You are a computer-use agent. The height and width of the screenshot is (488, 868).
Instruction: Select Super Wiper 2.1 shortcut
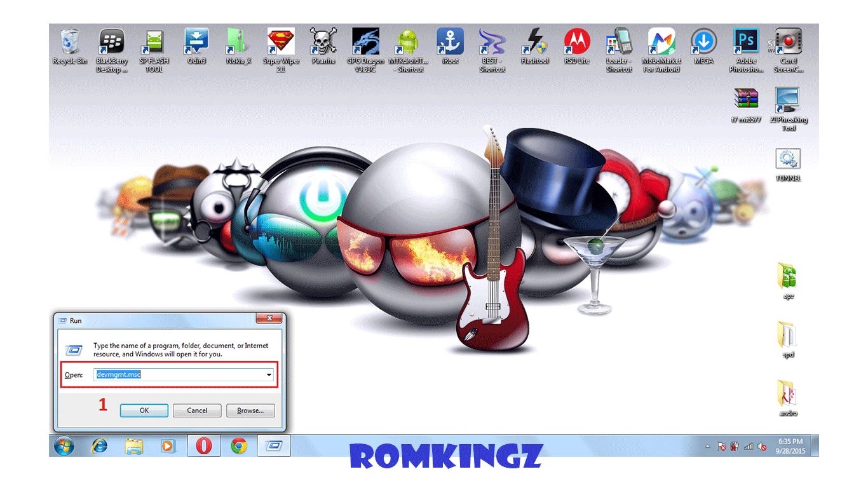tap(281, 50)
